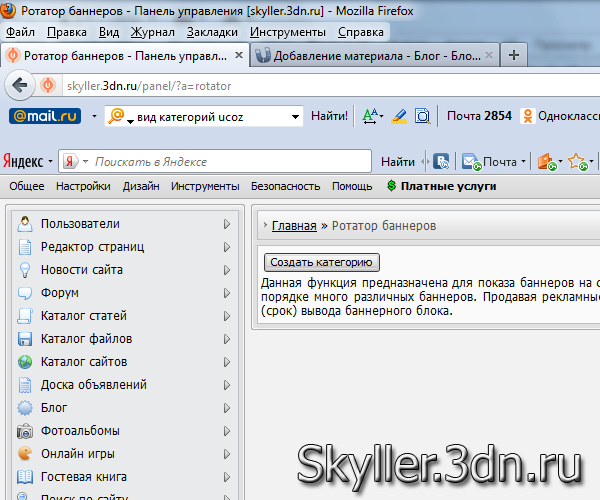Viewport: 600px width, 500px height.
Task: Click the Новости сайта lightbulb icon
Action: tap(25, 270)
